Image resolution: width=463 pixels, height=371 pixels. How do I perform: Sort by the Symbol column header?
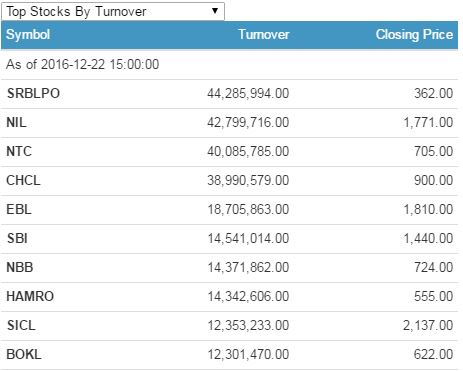(x=28, y=35)
